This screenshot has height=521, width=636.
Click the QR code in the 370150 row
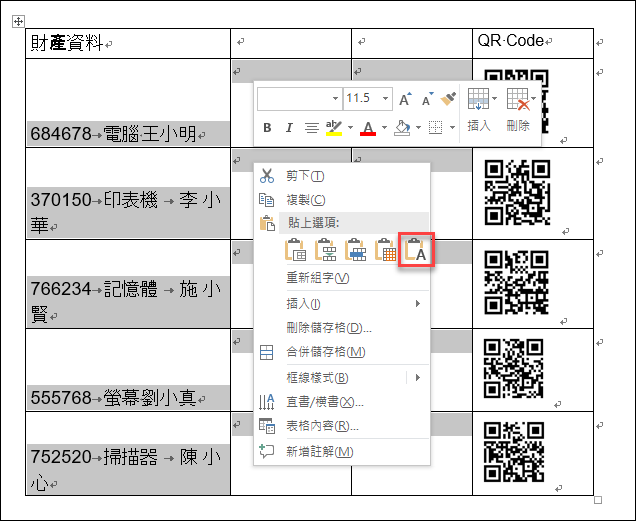[518, 192]
